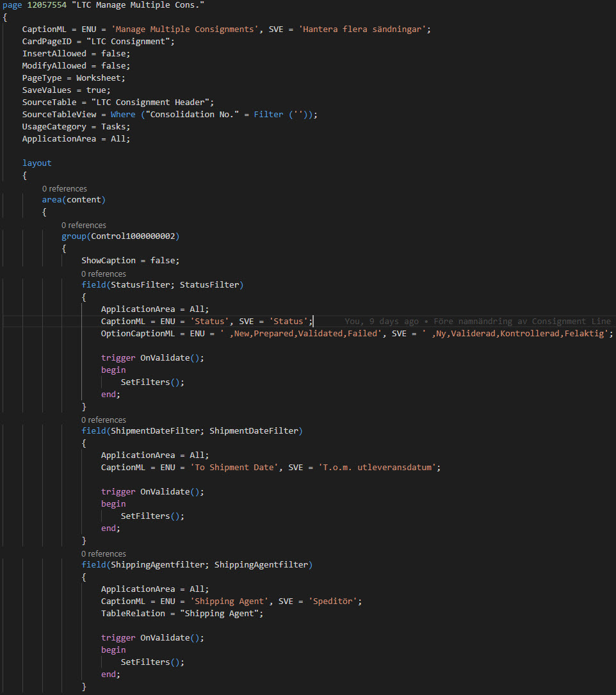Click "0 references" above group(Control1000000002)

[83, 225]
